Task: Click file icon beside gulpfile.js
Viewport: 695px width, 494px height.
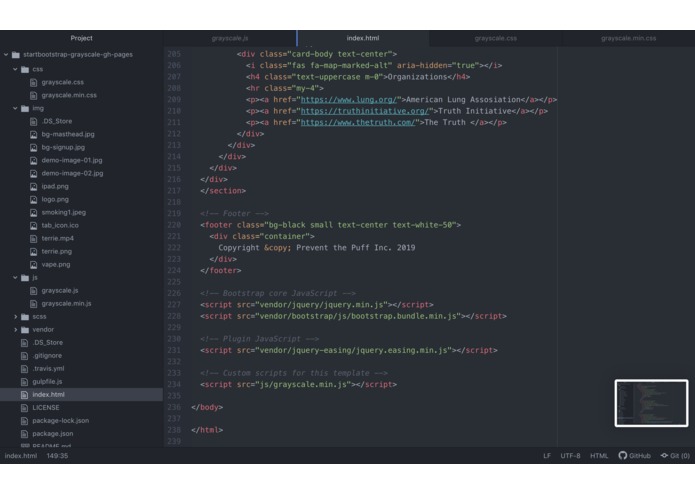Action: 24,382
